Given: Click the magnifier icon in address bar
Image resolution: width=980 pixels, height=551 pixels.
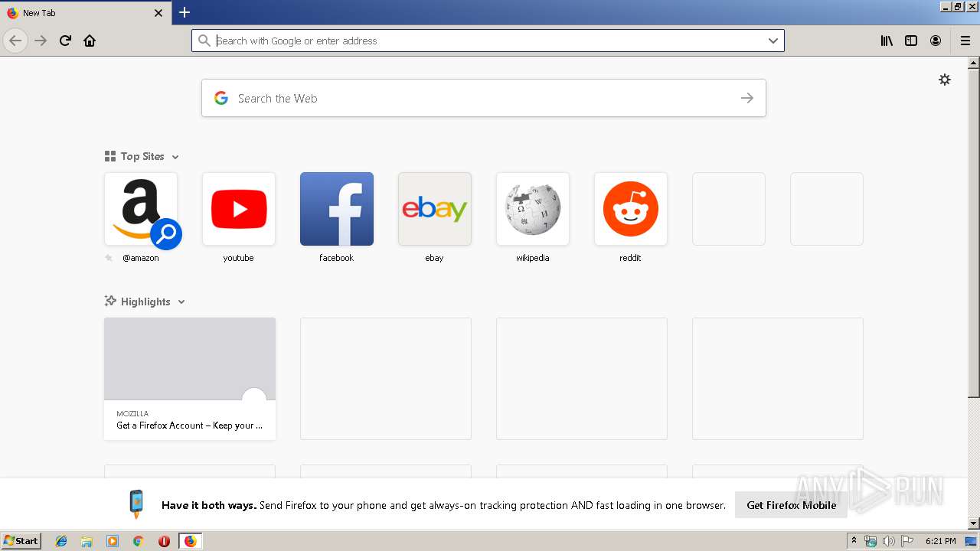Looking at the screenshot, I should click(x=204, y=41).
